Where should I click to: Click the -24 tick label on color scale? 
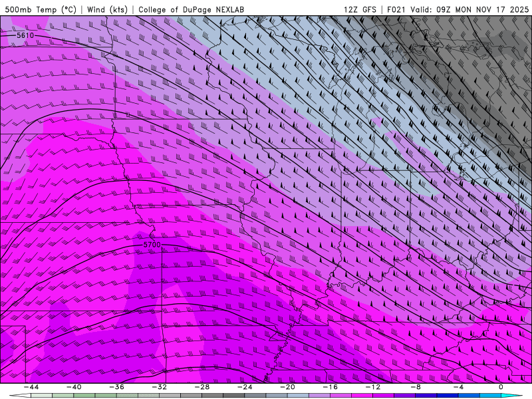245,387
